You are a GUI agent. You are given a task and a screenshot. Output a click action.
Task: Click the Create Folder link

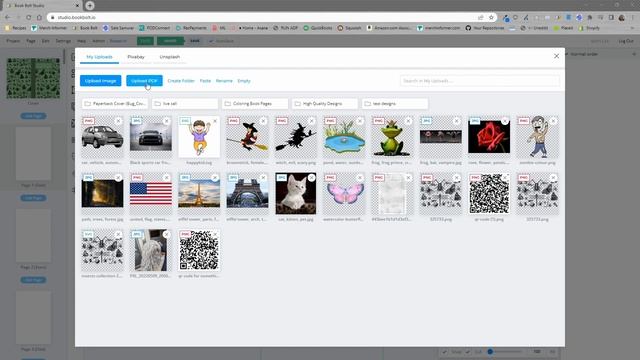(181, 81)
